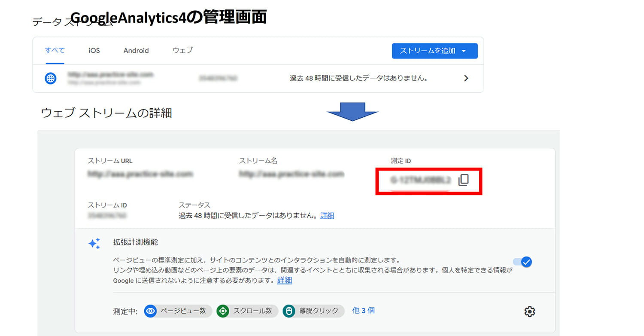Toggle the 拡張計測機能 enhanced measurement switch
This screenshot has height=336, width=644.
click(x=522, y=262)
